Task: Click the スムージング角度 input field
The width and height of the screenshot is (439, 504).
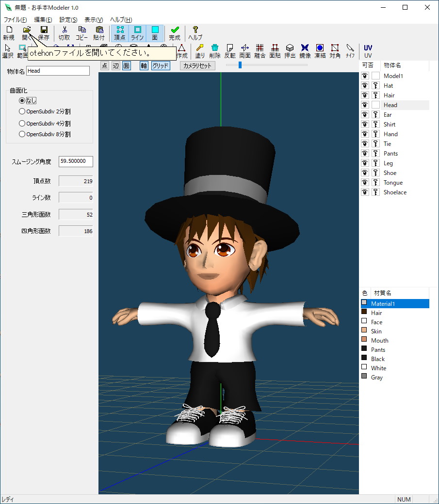Action: click(x=76, y=162)
